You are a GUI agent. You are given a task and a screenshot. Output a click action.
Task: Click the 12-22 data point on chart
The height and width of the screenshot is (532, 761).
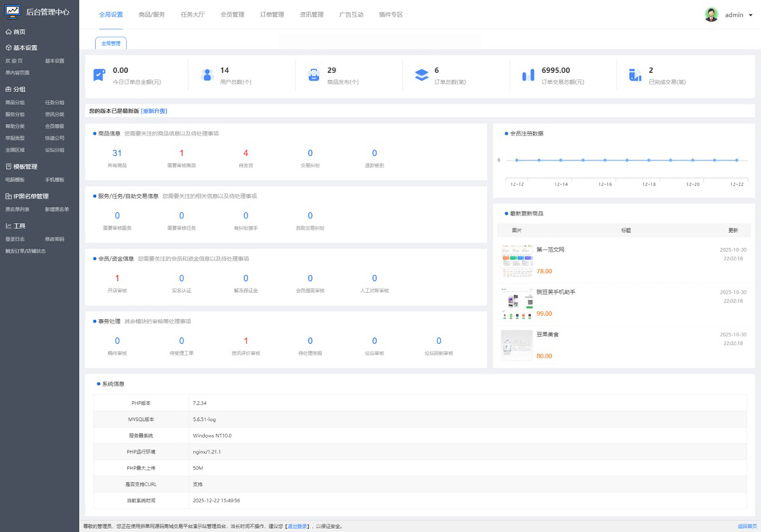coord(737,160)
